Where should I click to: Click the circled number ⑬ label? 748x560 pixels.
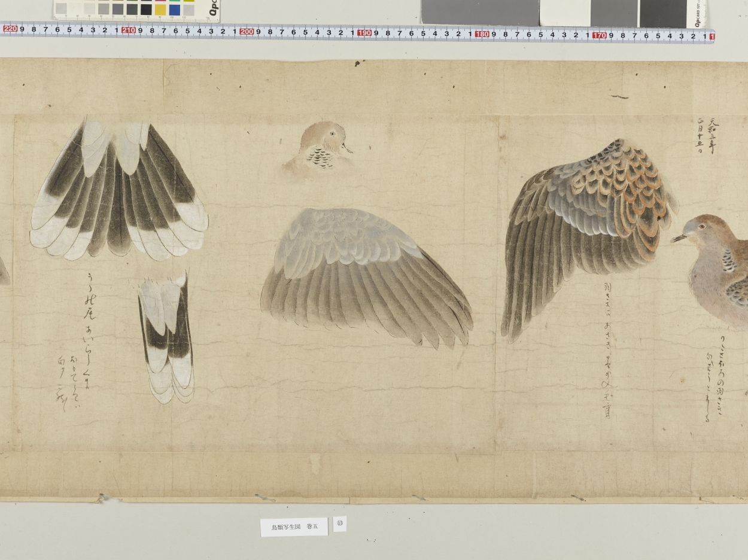[x=340, y=524]
